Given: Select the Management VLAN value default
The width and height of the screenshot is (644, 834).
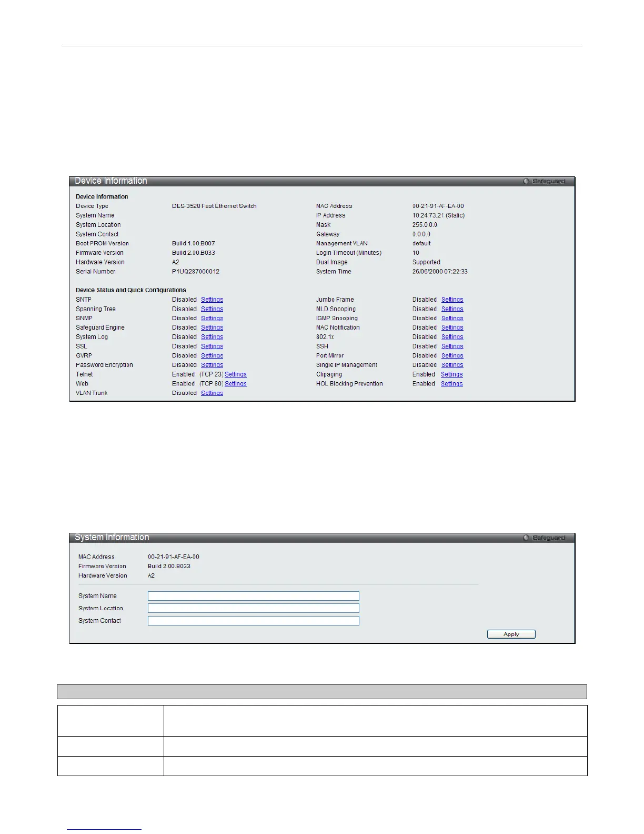Looking at the screenshot, I should click(421, 244).
